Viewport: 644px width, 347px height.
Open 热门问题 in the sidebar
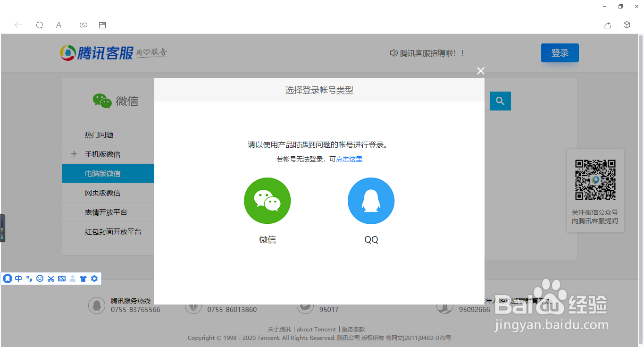pyautogui.click(x=99, y=135)
